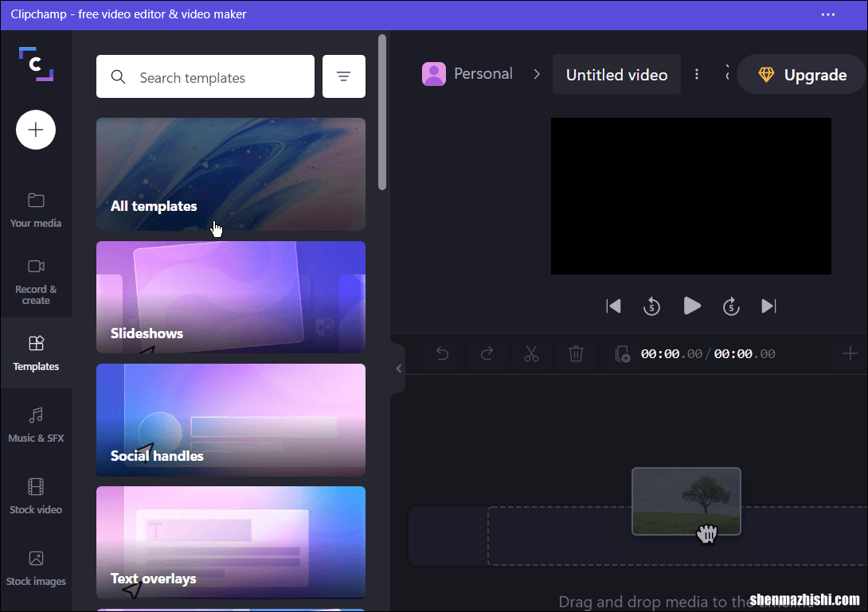Open the Record & create panel
This screenshot has height=612, width=868.
click(36, 283)
